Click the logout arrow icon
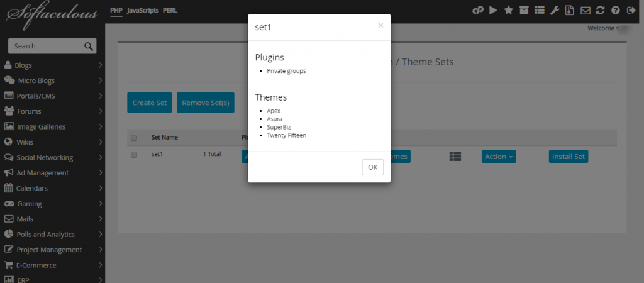The height and width of the screenshot is (283, 644). [x=631, y=11]
